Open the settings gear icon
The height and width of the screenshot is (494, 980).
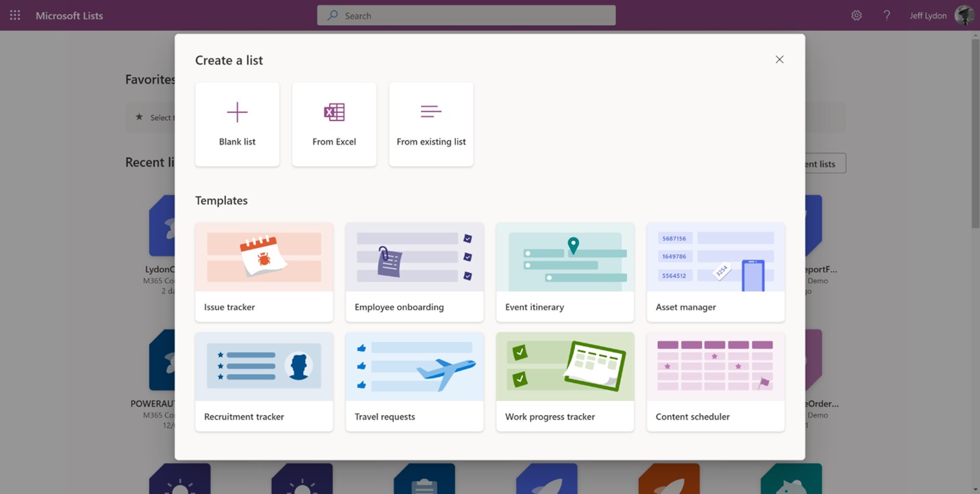[x=857, y=15]
